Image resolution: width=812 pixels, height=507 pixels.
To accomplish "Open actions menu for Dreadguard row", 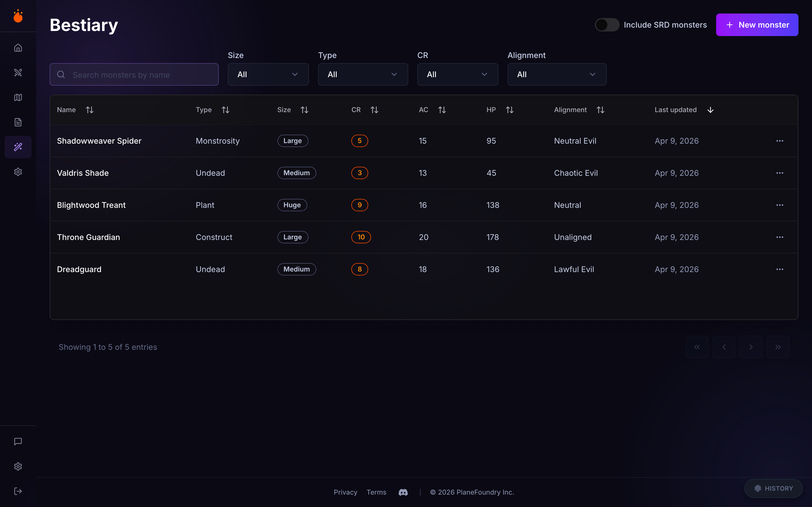I will click(780, 269).
